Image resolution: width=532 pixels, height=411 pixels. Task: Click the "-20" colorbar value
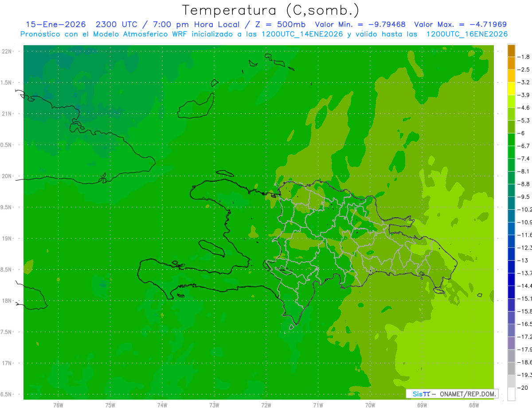click(x=523, y=388)
